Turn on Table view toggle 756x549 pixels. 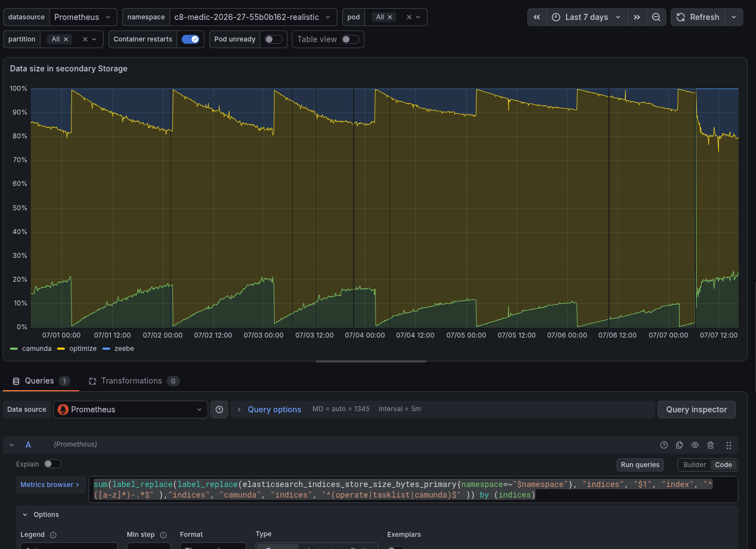(351, 39)
